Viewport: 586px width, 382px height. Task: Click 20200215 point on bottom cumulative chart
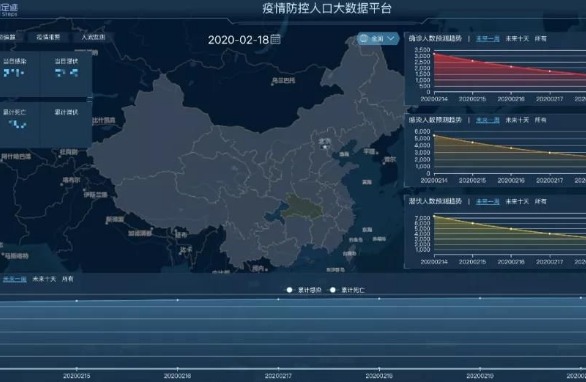(77, 301)
